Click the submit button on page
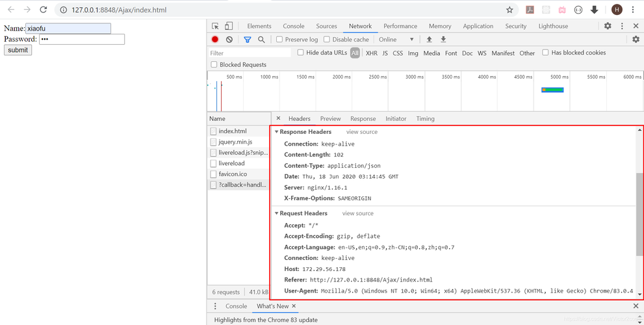The width and height of the screenshot is (644, 325). pyautogui.click(x=18, y=49)
